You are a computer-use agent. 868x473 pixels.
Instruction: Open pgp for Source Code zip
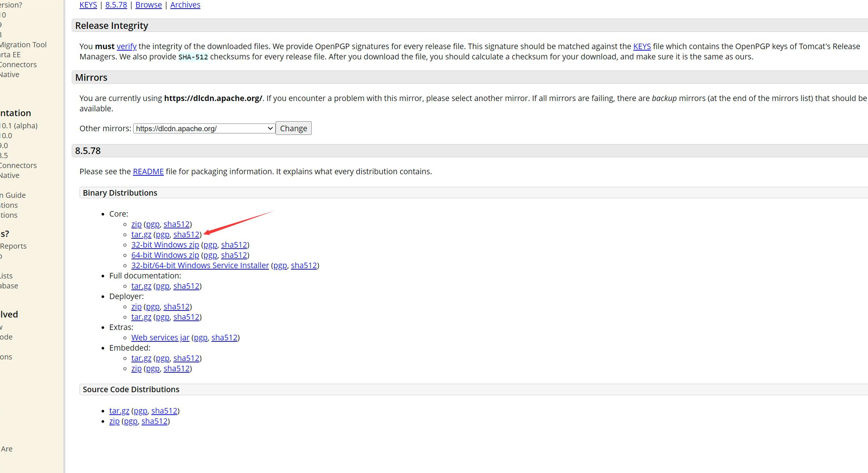(x=131, y=421)
